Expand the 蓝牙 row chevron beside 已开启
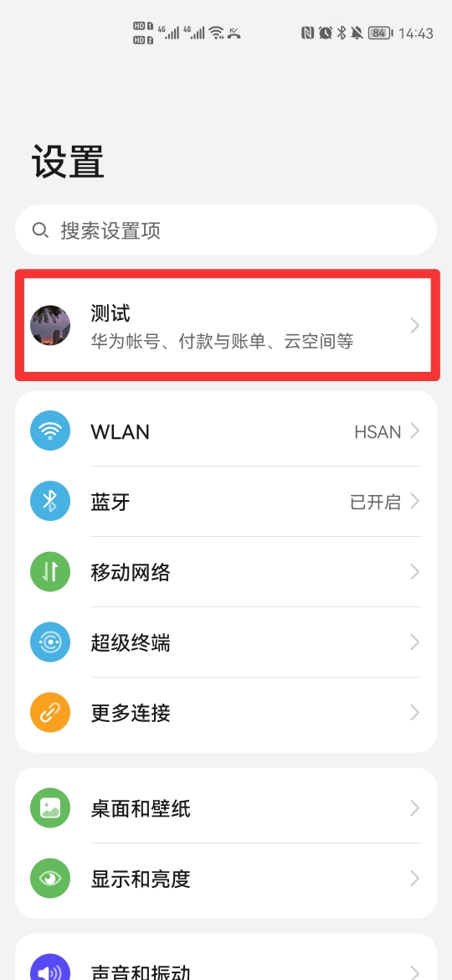This screenshot has width=452, height=980. coord(414,501)
